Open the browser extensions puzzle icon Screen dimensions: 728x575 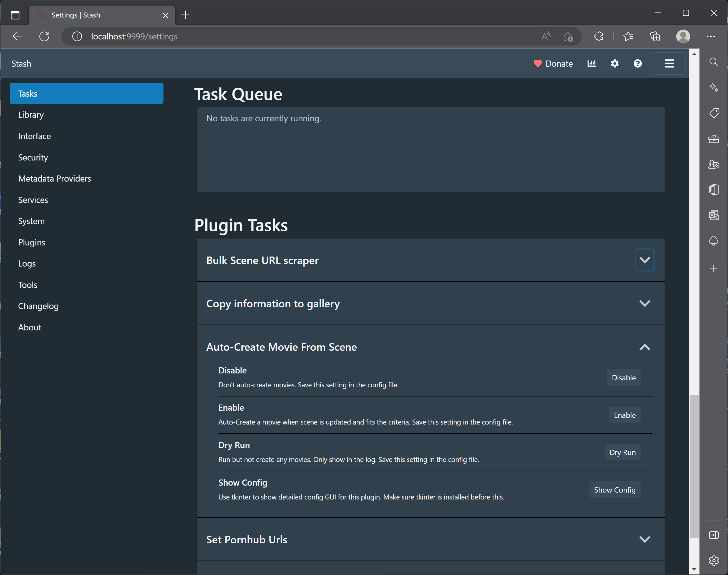(x=598, y=36)
